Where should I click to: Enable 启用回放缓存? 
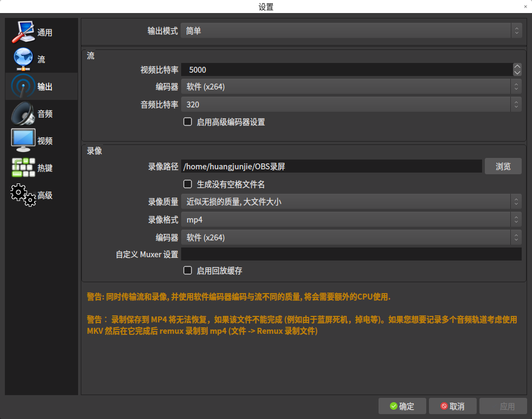pyautogui.click(x=188, y=270)
